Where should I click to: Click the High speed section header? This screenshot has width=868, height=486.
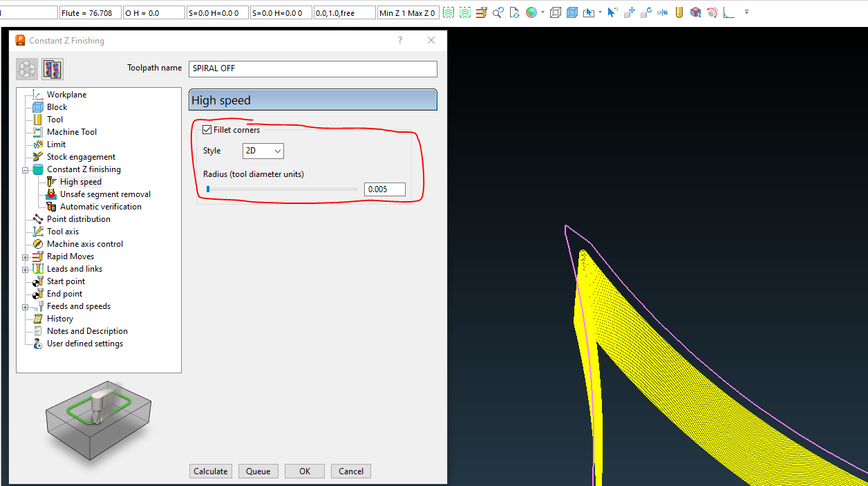tap(312, 100)
